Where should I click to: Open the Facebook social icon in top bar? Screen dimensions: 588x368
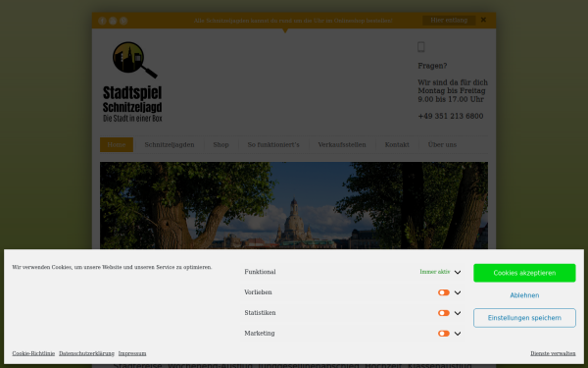pos(102,21)
